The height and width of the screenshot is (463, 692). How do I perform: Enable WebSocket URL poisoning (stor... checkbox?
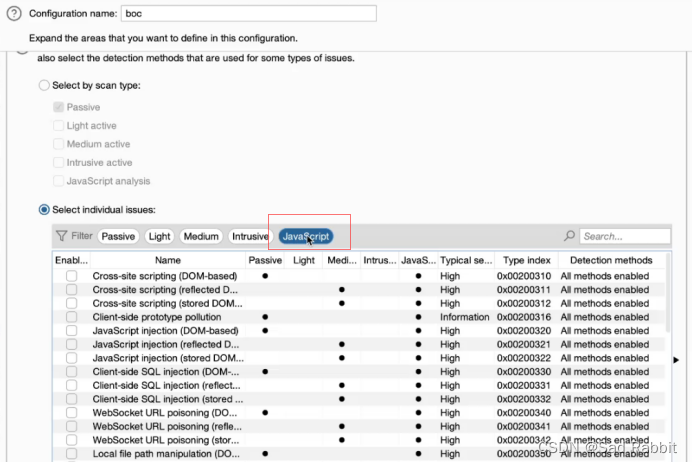[71, 440]
